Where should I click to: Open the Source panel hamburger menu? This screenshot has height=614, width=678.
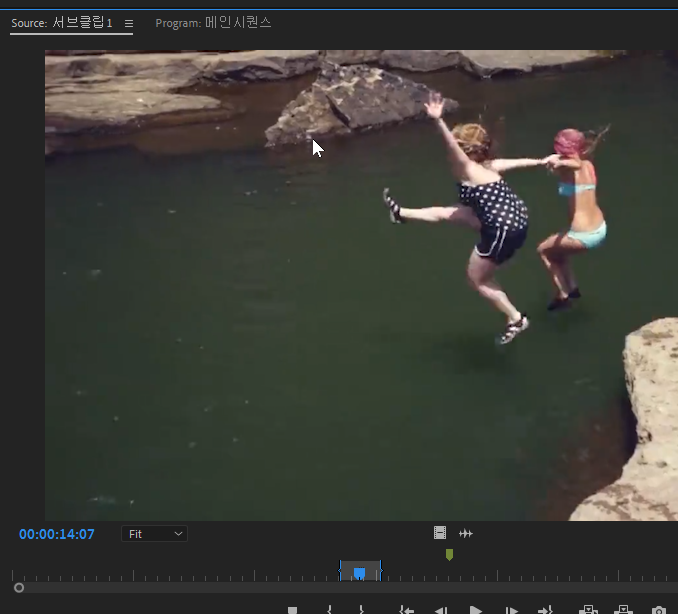[x=128, y=23]
